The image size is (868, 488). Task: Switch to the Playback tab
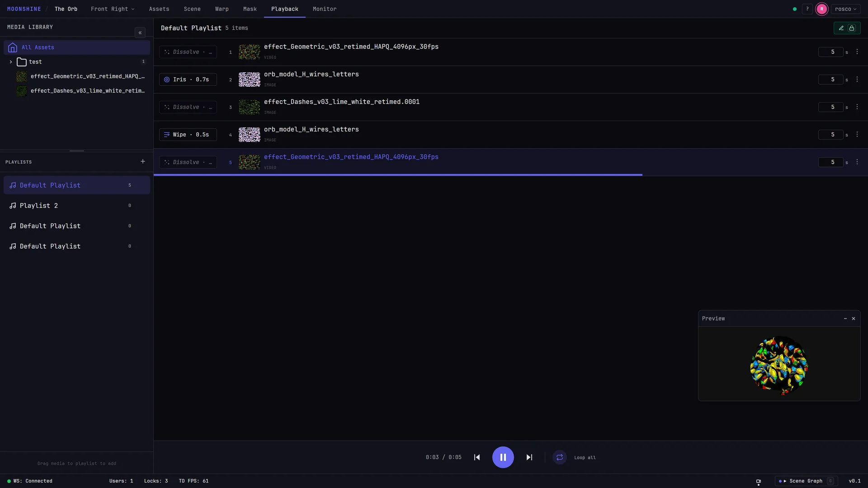coord(285,9)
